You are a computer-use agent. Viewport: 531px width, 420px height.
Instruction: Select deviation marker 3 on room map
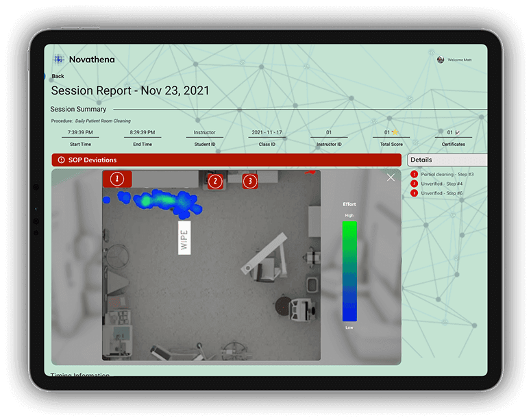pyautogui.click(x=250, y=181)
